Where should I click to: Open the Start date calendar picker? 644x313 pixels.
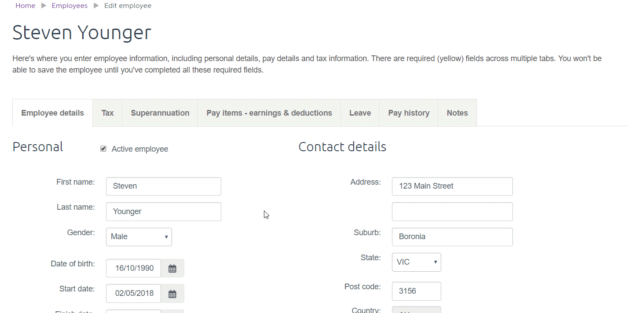click(x=172, y=294)
